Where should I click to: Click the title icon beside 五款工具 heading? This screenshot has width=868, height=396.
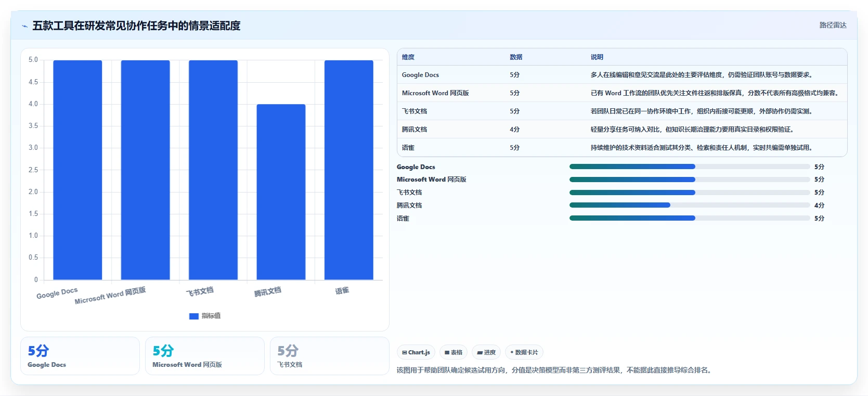click(24, 25)
